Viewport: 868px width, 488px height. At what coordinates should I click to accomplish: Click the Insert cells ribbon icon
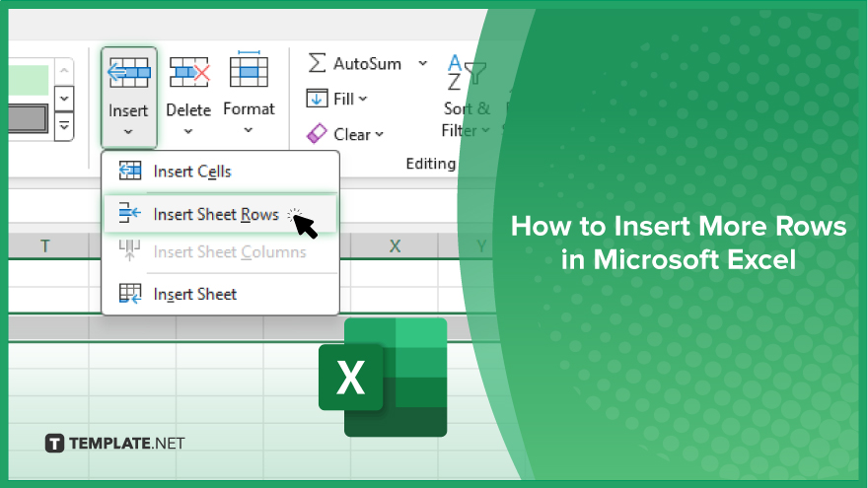[x=129, y=73]
